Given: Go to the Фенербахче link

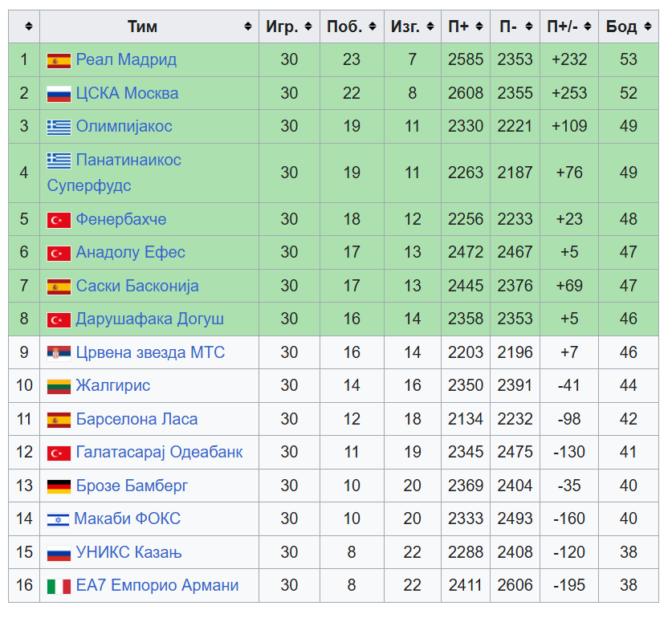Looking at the screenshot, I should pyautogui.click(x=121, y=219).
